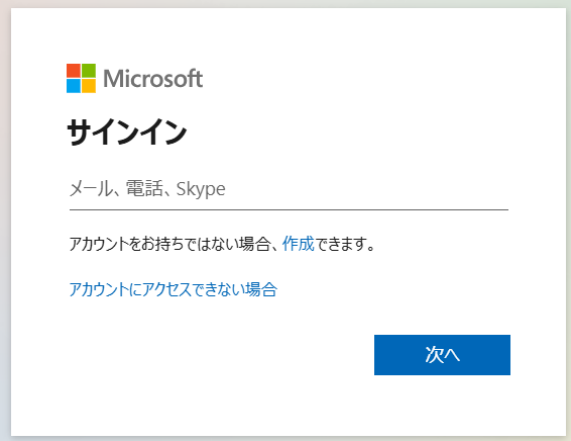Click the メール placeholder word in field
The image size is (571, 441).
(x=91, y=189)
